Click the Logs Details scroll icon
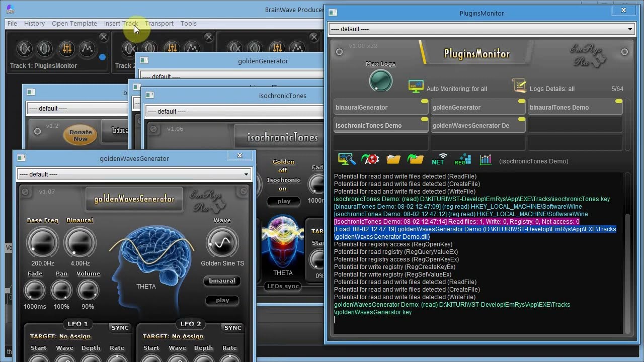The image size is (644, 362). click(519, 85)
